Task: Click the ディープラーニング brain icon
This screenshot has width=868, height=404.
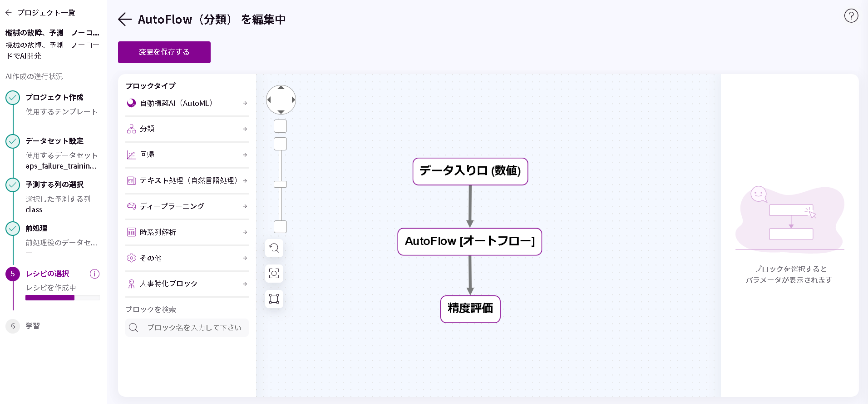Action: click(x=131, y=206)
